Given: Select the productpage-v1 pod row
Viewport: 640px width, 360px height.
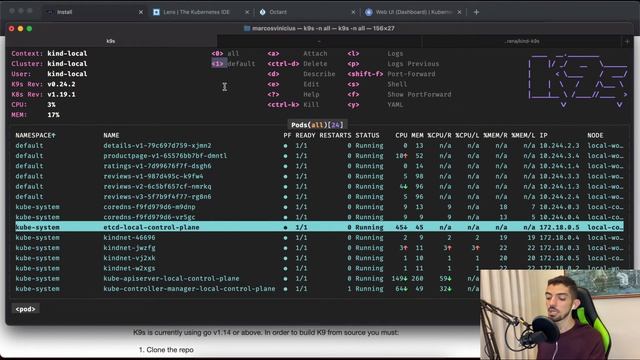Looking at the screenshot, I should (319, 156).
